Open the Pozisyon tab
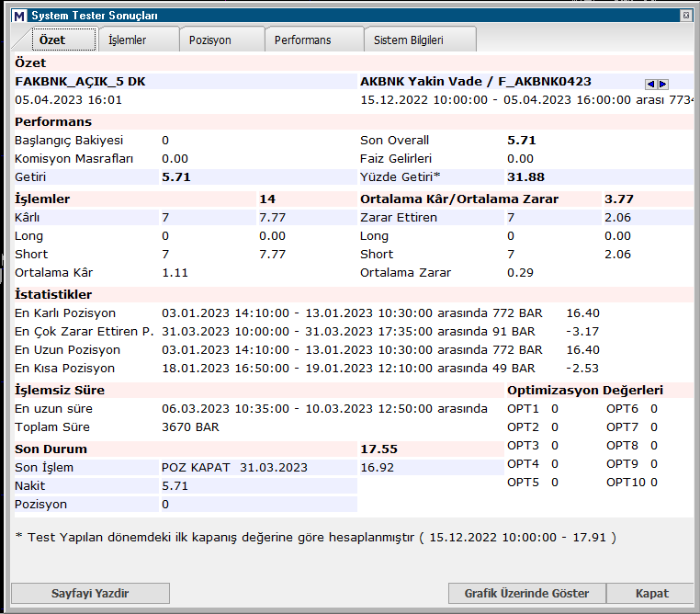Image resolution: width=700 pixels, height=614 pixels. 222,40
